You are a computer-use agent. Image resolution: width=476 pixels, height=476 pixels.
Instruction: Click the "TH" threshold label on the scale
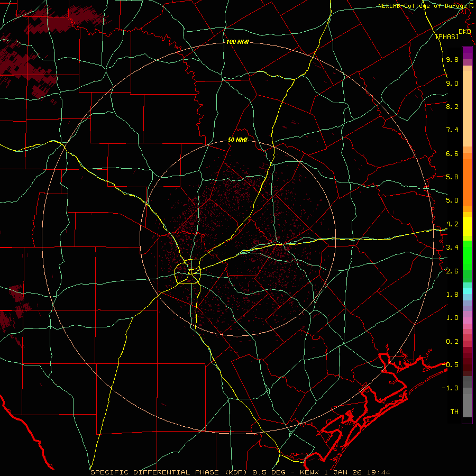coord(454,411)
